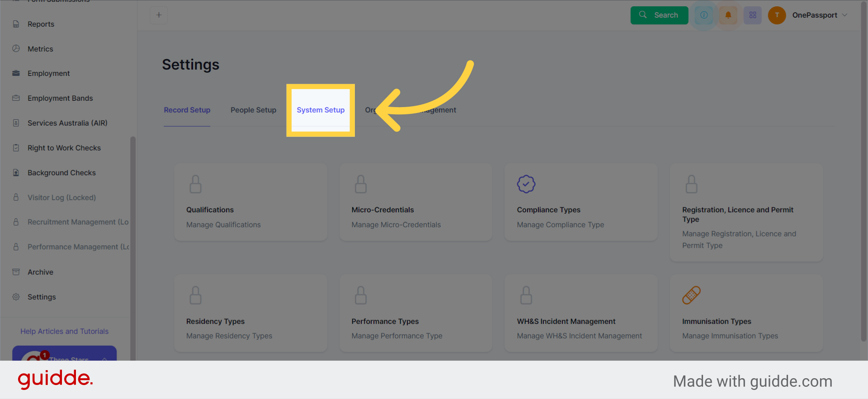Screen dimensions: 868x399
Task: Click the Micro-Credentials lock icon
Action: click(x=361, y=184)
